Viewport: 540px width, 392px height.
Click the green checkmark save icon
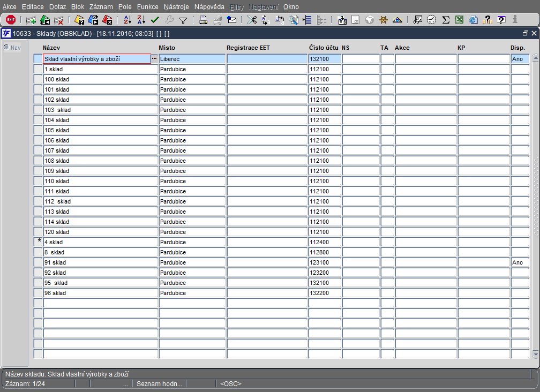point(155,20)
